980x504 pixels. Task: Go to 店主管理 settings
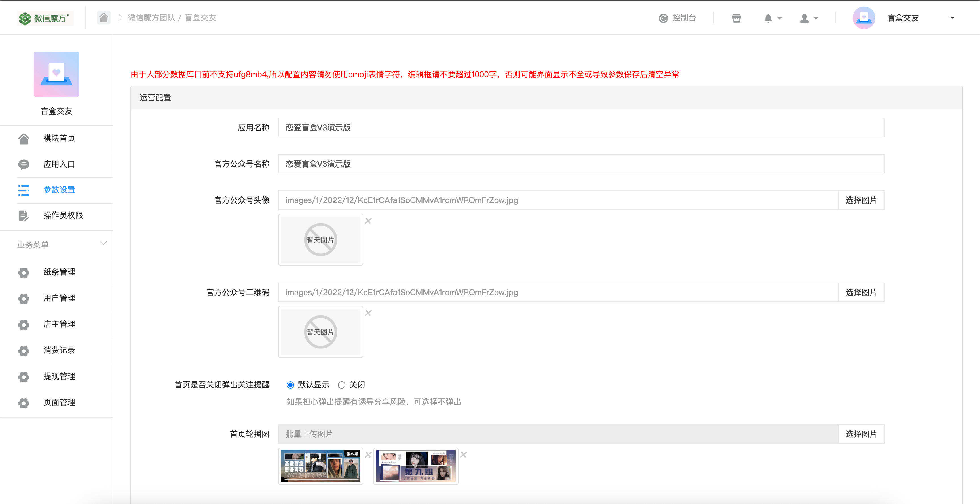pos(59,324)
